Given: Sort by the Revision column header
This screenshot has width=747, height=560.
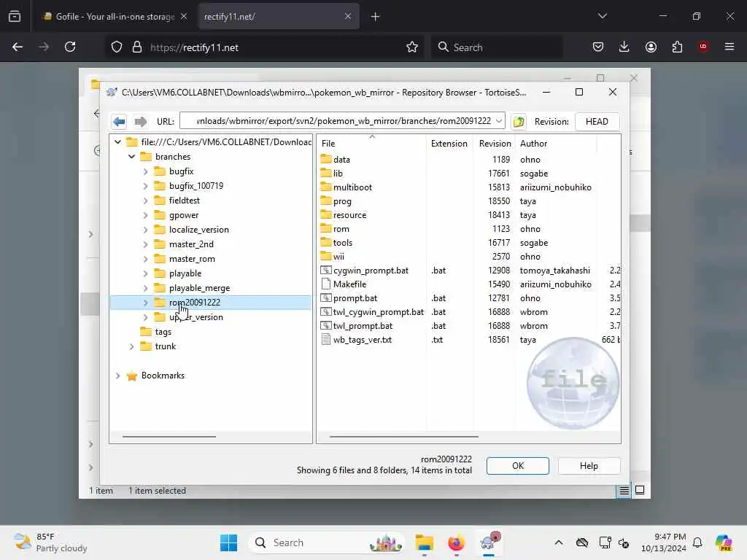Looking at the screenshot, I should [495, 144].
